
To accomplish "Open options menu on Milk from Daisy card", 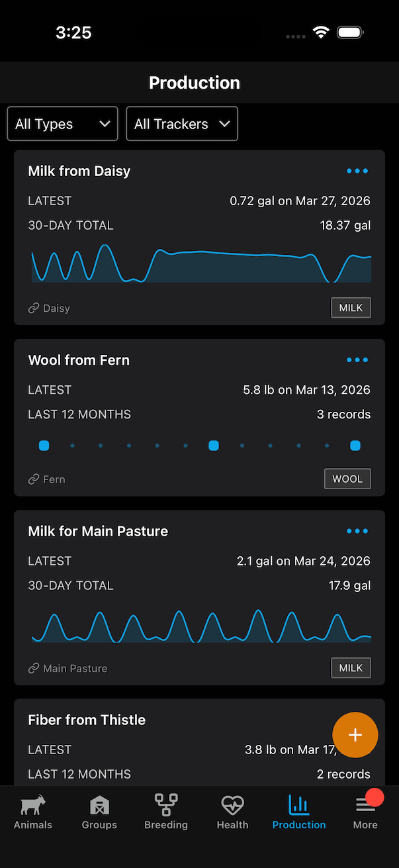I will pyautogui.click(x=357, y=171).
